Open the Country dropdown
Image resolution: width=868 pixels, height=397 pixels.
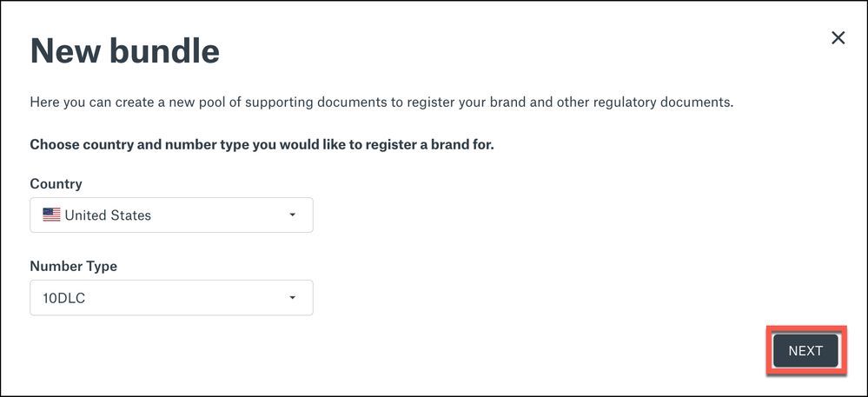click(171, 215)
